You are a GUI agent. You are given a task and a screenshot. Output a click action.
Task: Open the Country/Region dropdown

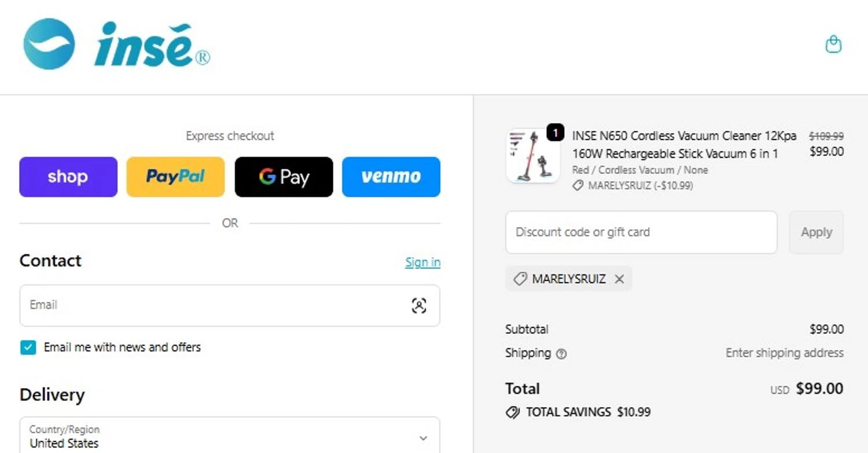230,436
